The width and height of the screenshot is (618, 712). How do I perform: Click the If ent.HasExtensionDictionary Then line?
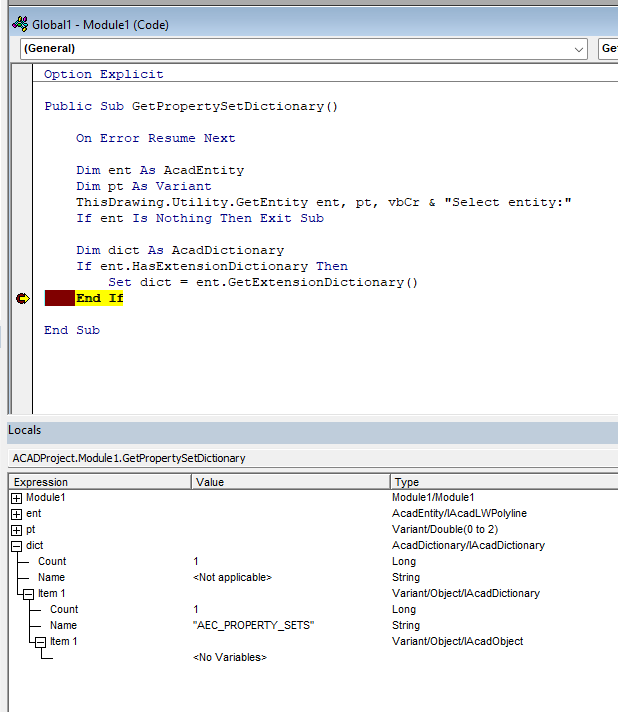(212, 266)
